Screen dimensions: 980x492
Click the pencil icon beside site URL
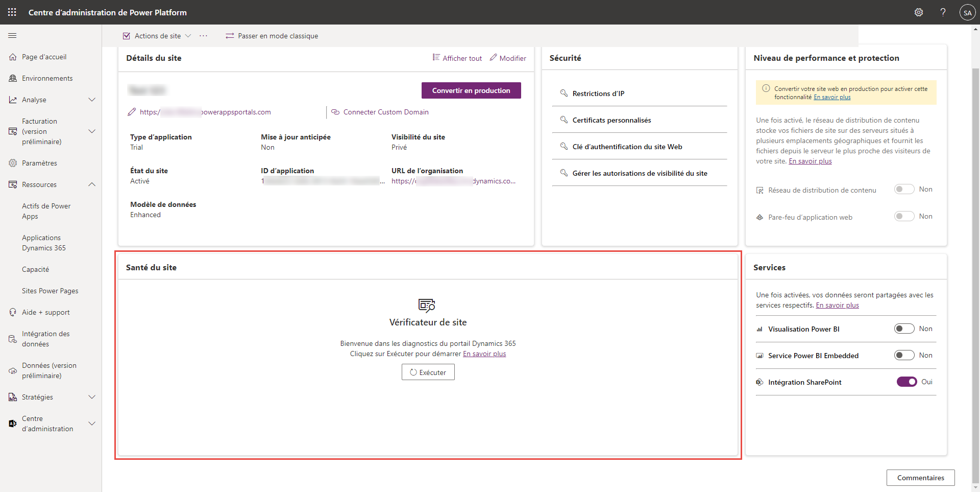point(132,112)
